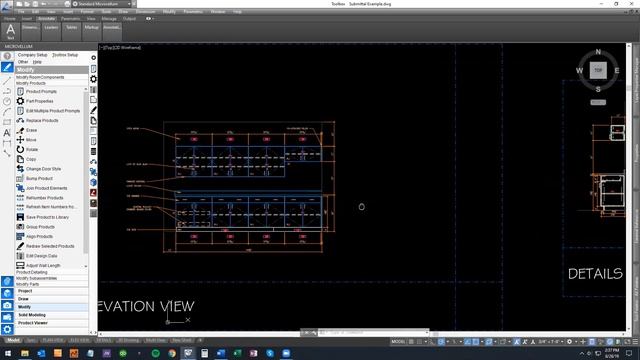
Task: Open Excel from the taskbar
Action: [237, 353]
